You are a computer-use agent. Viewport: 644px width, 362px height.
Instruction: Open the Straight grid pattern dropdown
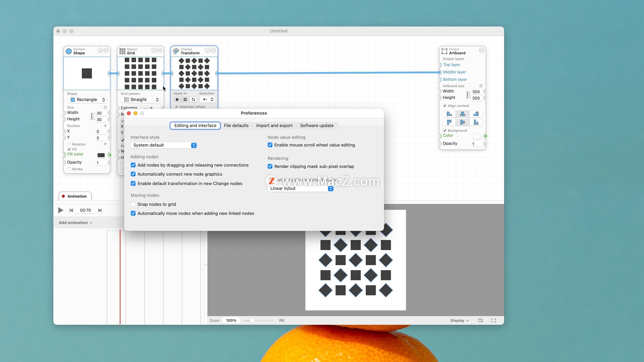tap(141, 100)
